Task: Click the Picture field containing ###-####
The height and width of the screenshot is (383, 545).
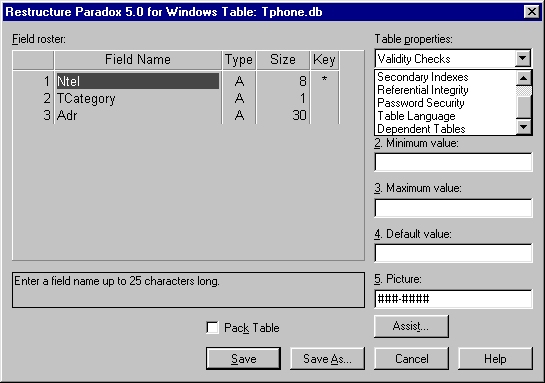Action: coord(453,299)
